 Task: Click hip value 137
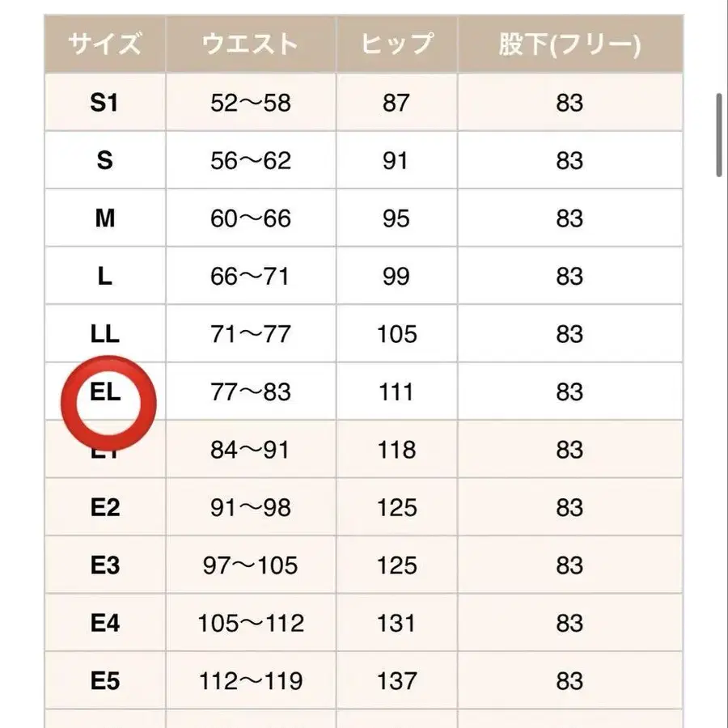(396, 681)
